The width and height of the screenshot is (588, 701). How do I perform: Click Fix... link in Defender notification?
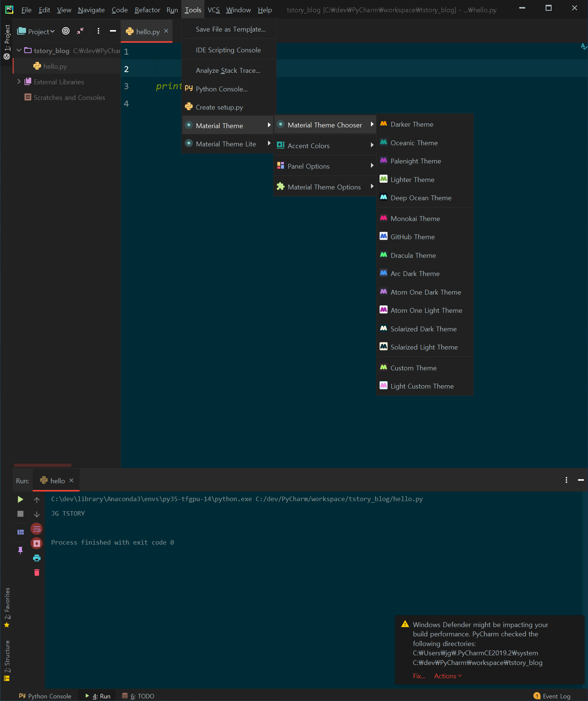tap(419, 676)
